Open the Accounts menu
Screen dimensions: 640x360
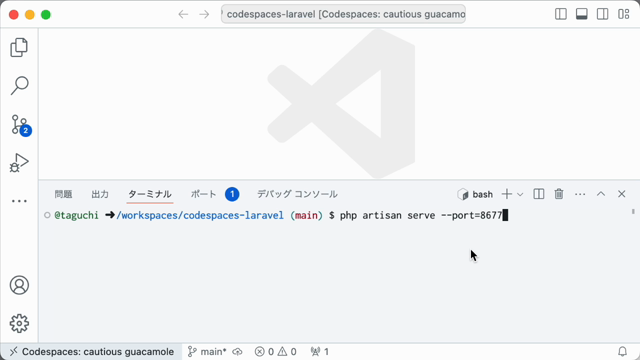click(x=19, y=285)
